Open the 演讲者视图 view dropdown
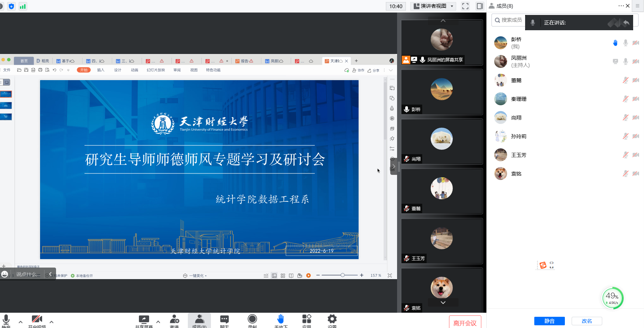Image resolution: width=644 pixels, height=328 pixels. (x=433, y=6)
